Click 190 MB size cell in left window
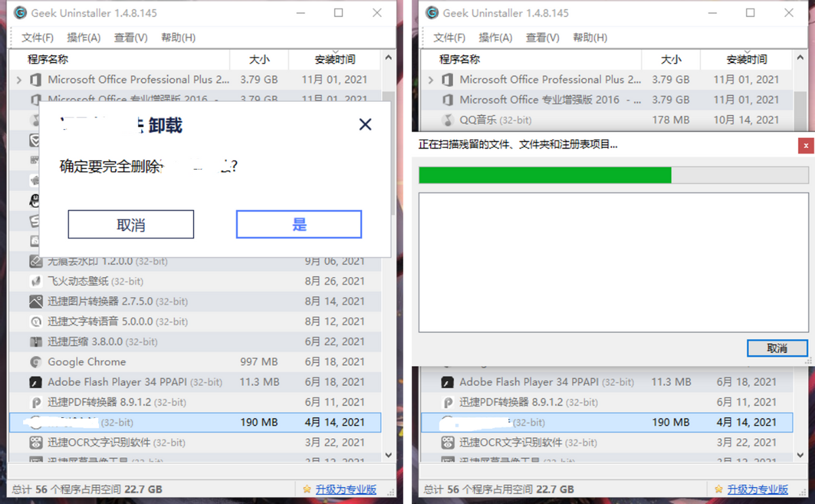 259,422
